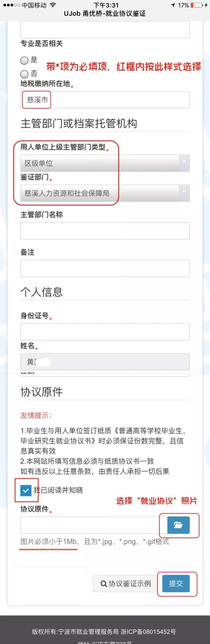Select the 姓名 field
Viewport: 210px width, 644px height.
(105, 362)
